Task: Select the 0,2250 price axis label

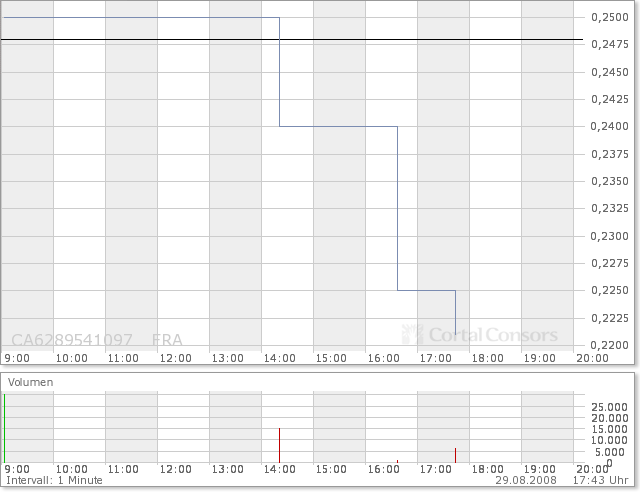Action: [x=610, y=290]
